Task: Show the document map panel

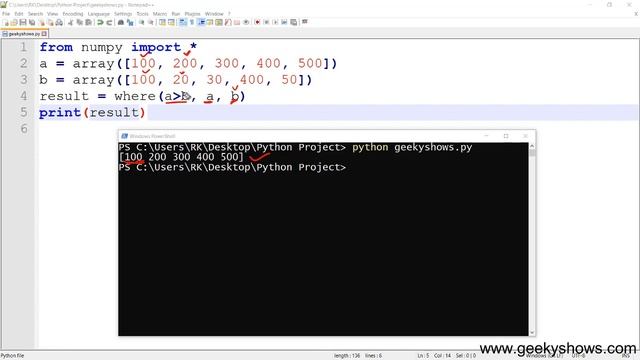Action: click(219, 22)
